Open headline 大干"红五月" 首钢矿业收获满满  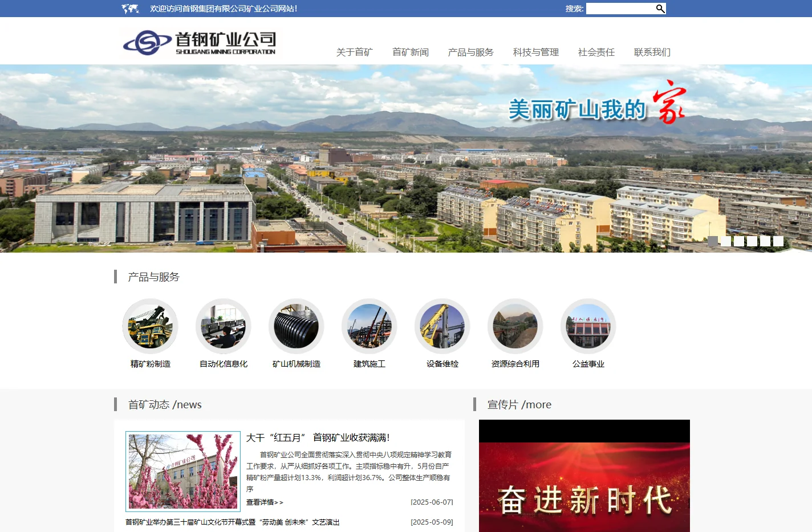coord(318,438)
